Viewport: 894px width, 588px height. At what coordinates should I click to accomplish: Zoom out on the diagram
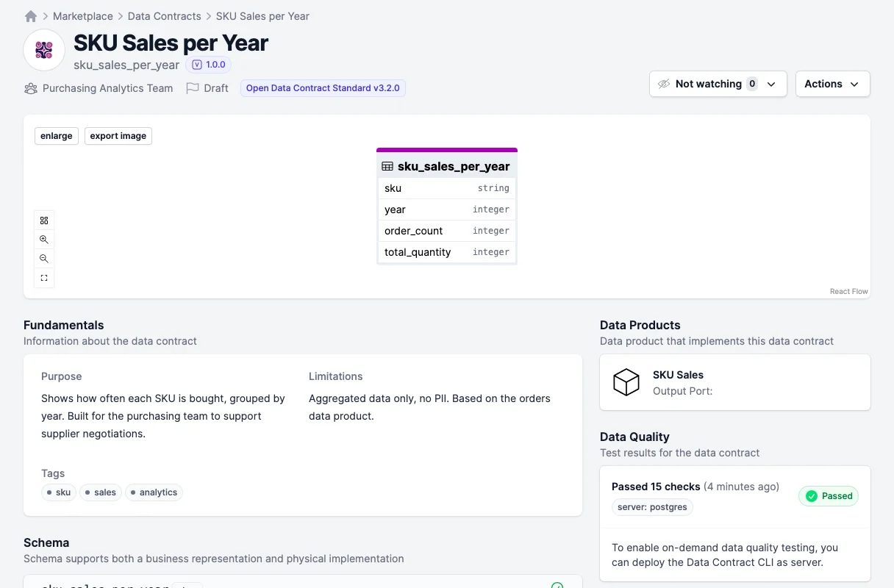pyautogui.click(x=44, y=259)
